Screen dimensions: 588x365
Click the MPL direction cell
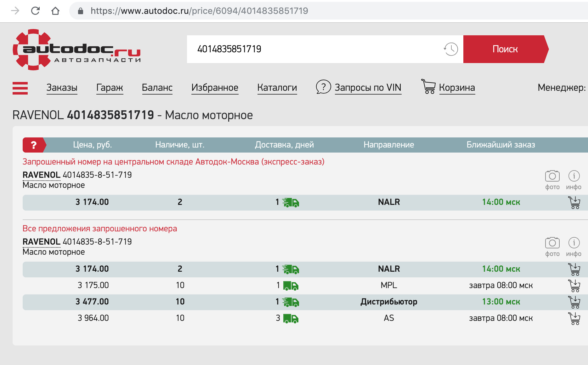389,285
